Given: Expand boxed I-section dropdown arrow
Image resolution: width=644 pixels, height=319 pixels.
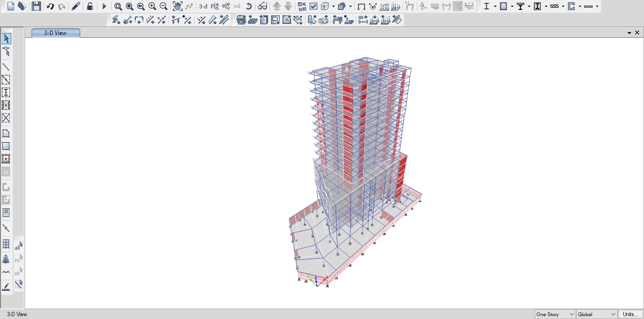Looking at the screenshot, I should 546,7.
